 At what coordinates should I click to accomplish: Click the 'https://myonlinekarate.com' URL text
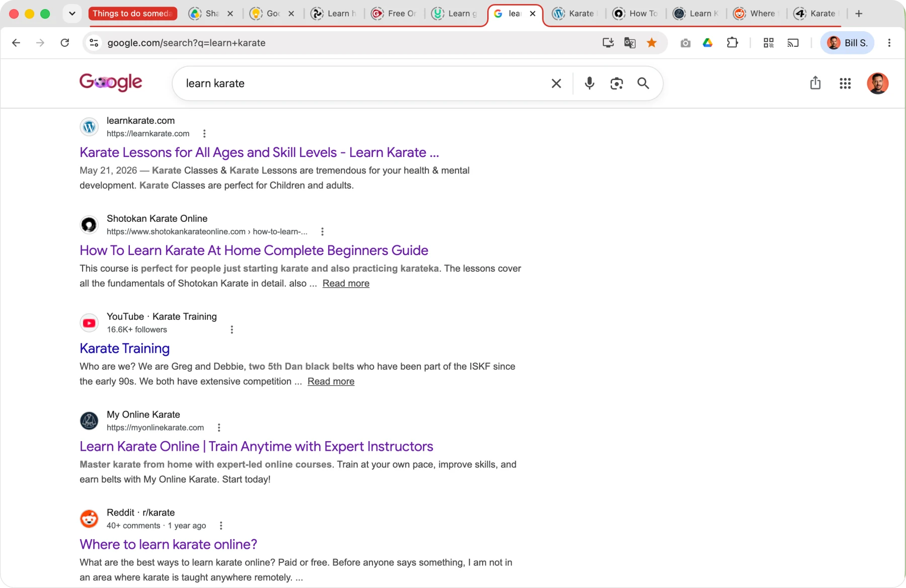pos(155,428)
